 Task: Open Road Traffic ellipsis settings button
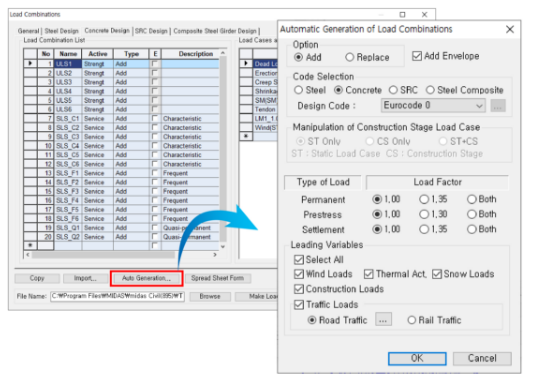pyautogui.click(x=383, y=320)
